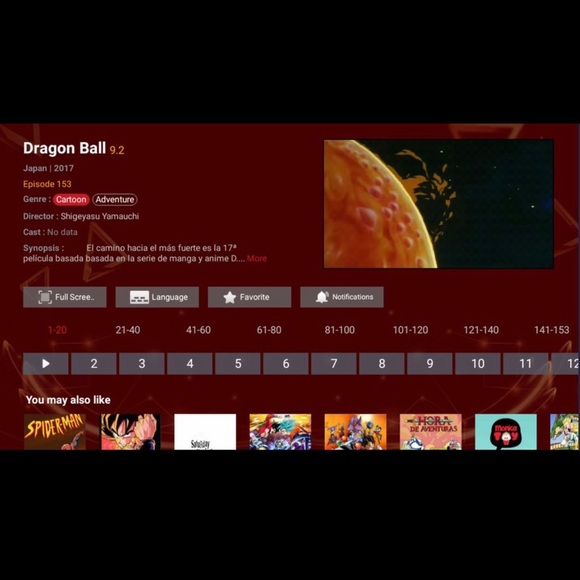Play episode 8

pos(382,364)
